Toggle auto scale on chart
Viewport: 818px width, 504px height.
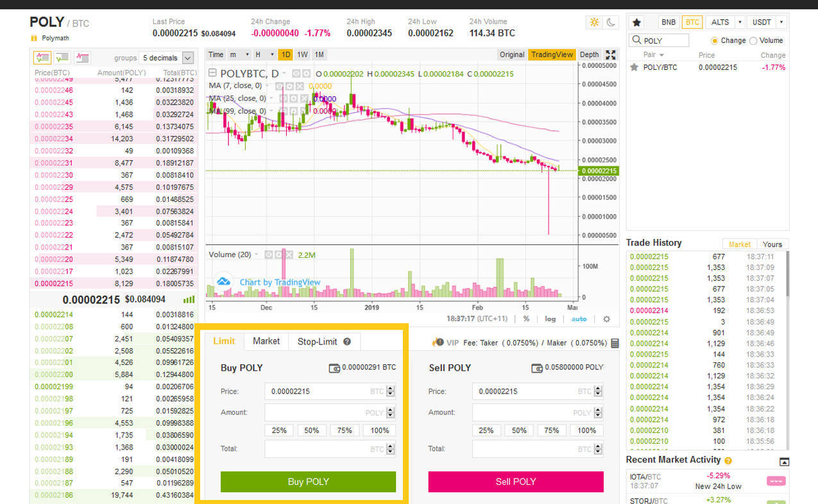pos(579,319)
